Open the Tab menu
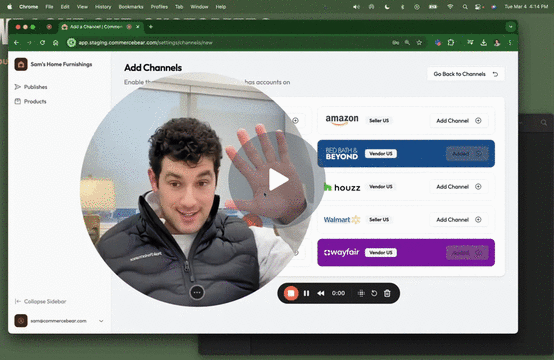The image size is (554, 360). 179,7
